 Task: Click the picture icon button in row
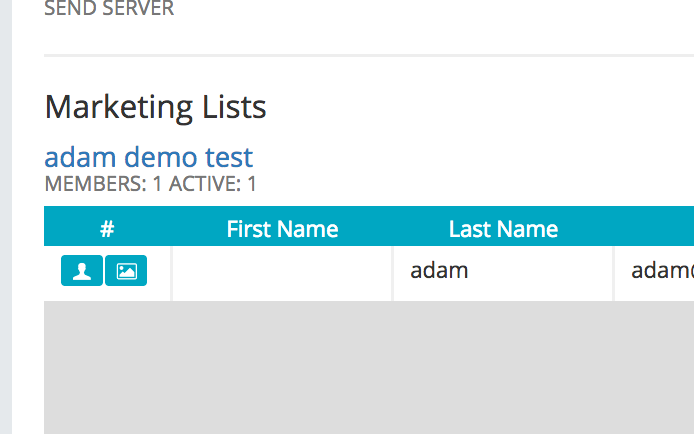click(126, 270)
